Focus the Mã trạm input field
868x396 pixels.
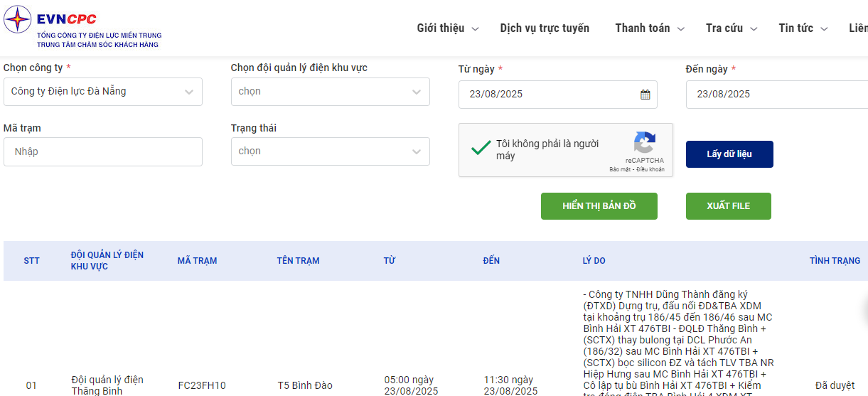click(103, 151)
